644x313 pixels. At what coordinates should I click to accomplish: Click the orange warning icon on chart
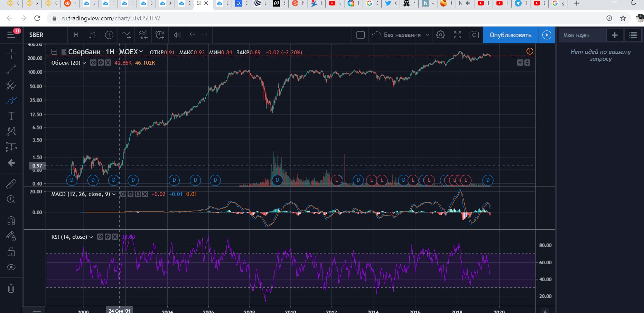tap(530, 51)
